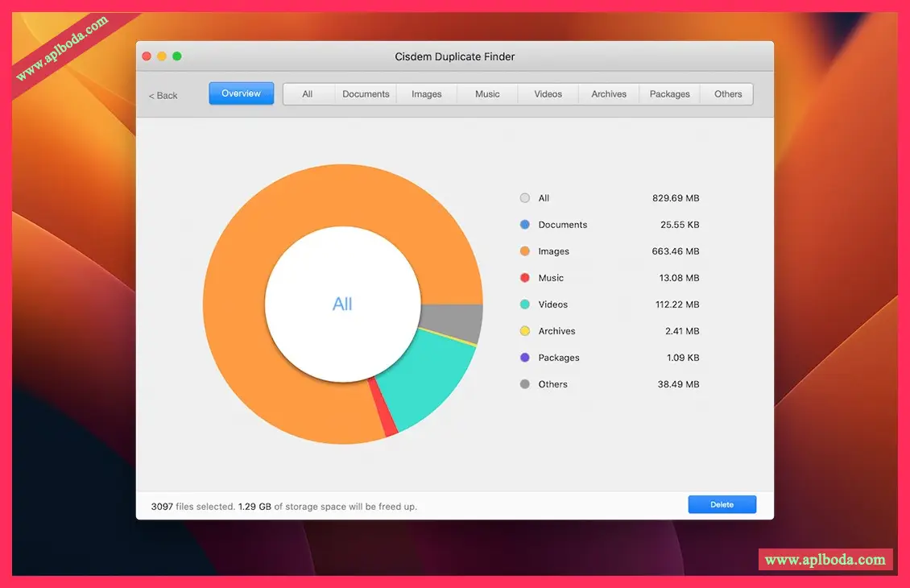910x588 pixels.
Task: Select the Videos label in legend
Action: click(552, 304)
